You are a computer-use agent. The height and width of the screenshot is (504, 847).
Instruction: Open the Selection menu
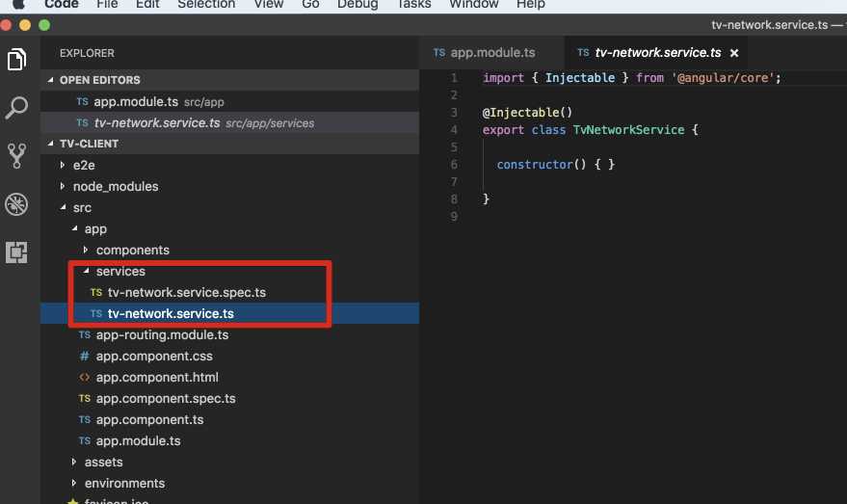click(206, 4)
